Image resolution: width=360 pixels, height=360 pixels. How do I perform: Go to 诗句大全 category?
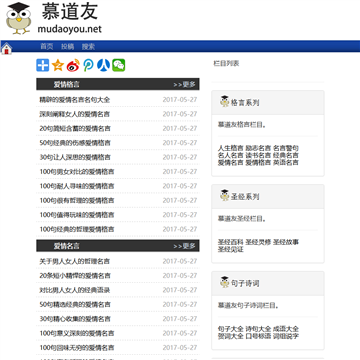(x=258, y=329)
